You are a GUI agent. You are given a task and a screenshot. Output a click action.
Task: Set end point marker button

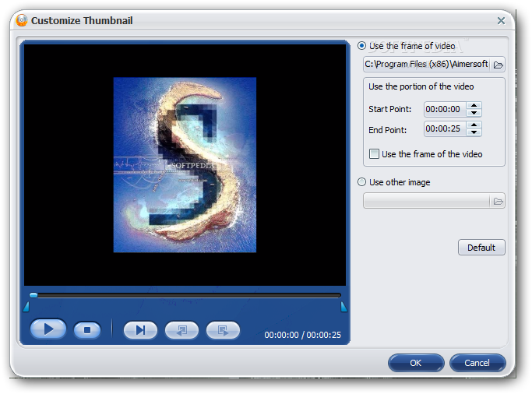click(224, 330)
